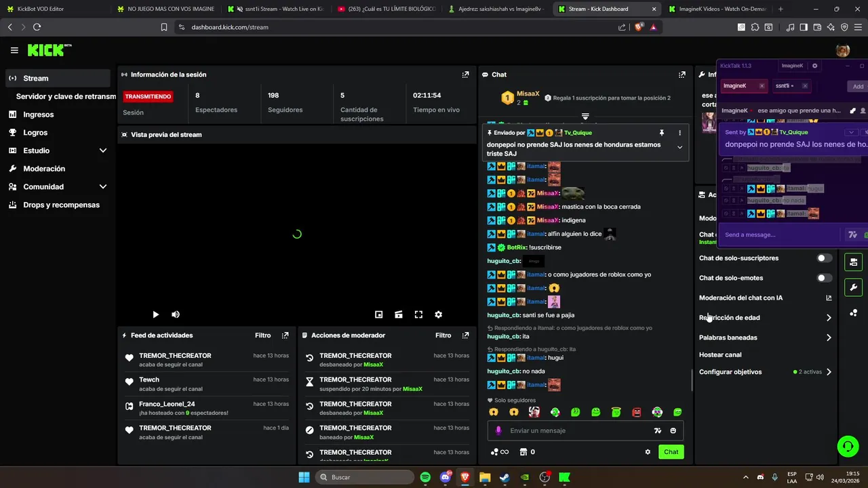The image size is (868, 488).
Task: Open Steam from the Windows taskbar
Action: (x=505, y=477)
